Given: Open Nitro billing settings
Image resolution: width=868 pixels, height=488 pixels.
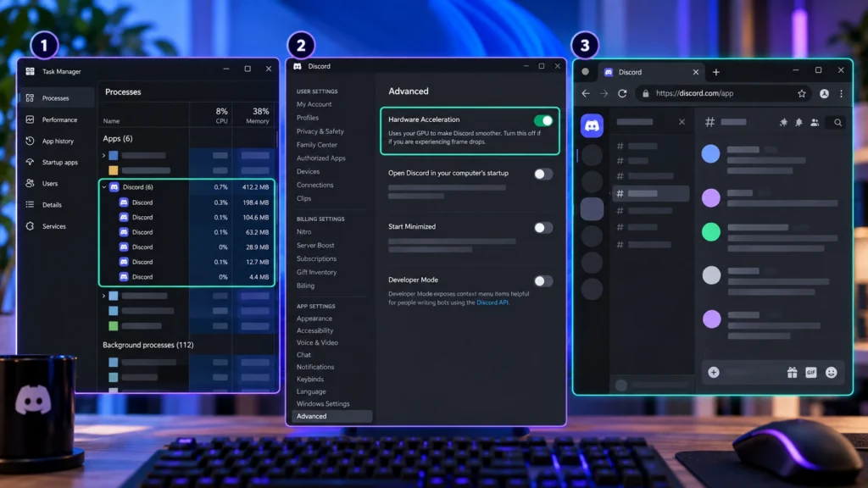Looking at the screenshot, I should pyautogui.click(x=304, y=232).
